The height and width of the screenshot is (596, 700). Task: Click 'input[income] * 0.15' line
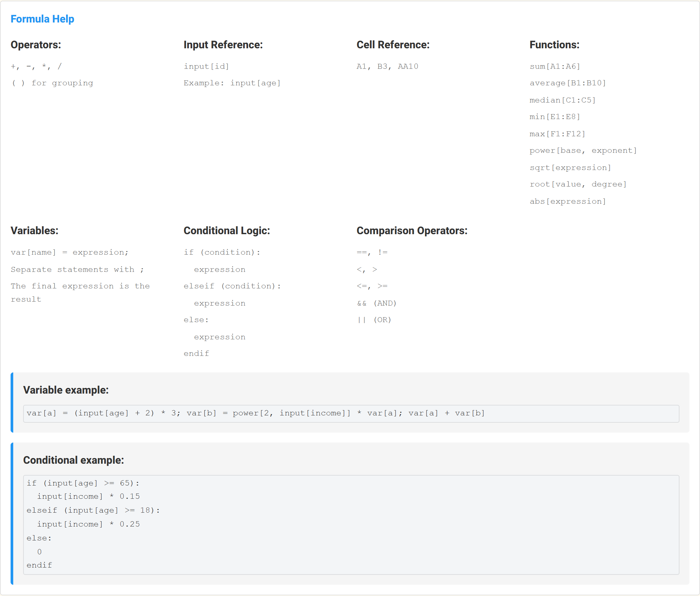(89, 496)
